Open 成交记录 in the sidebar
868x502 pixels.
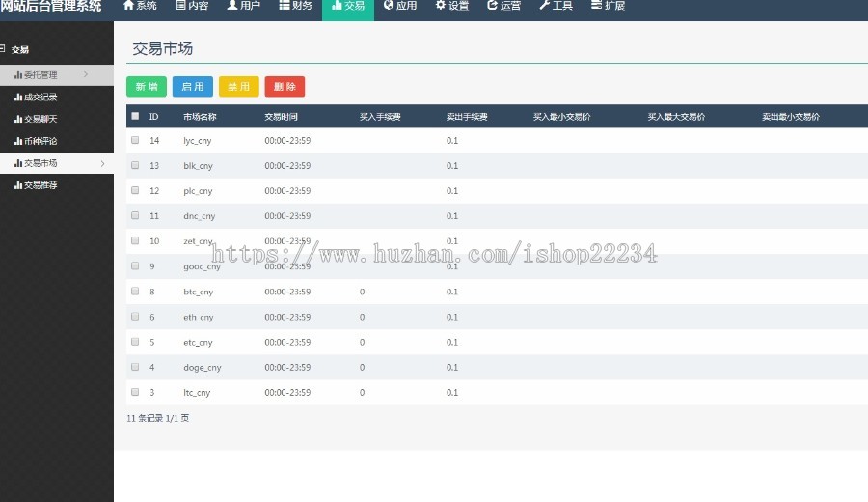(41, 97)
